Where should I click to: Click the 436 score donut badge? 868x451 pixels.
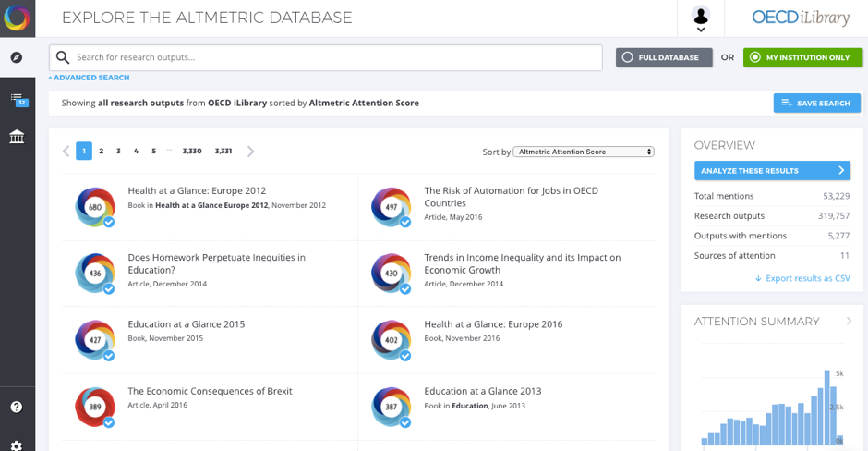pos(95,274)
